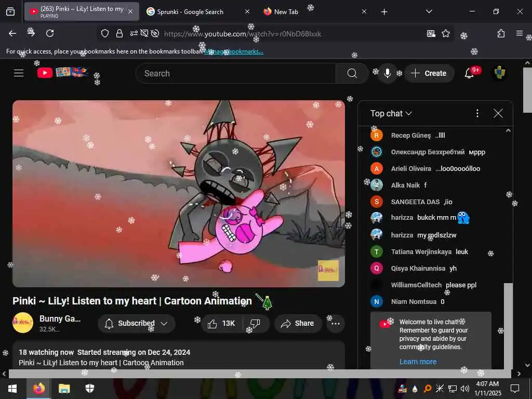Open the Windows notification center
Screen dimensions: 532x399
tap(515, 389)
